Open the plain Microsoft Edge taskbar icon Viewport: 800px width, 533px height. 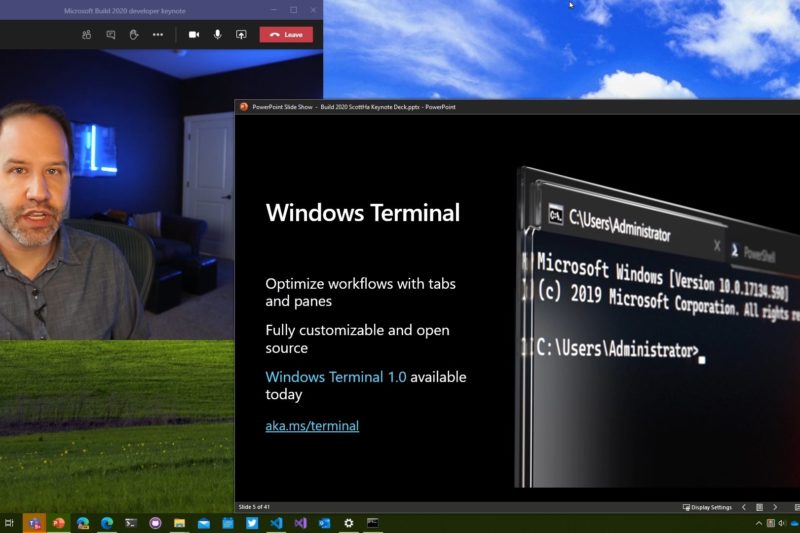(x=107, y=523)
